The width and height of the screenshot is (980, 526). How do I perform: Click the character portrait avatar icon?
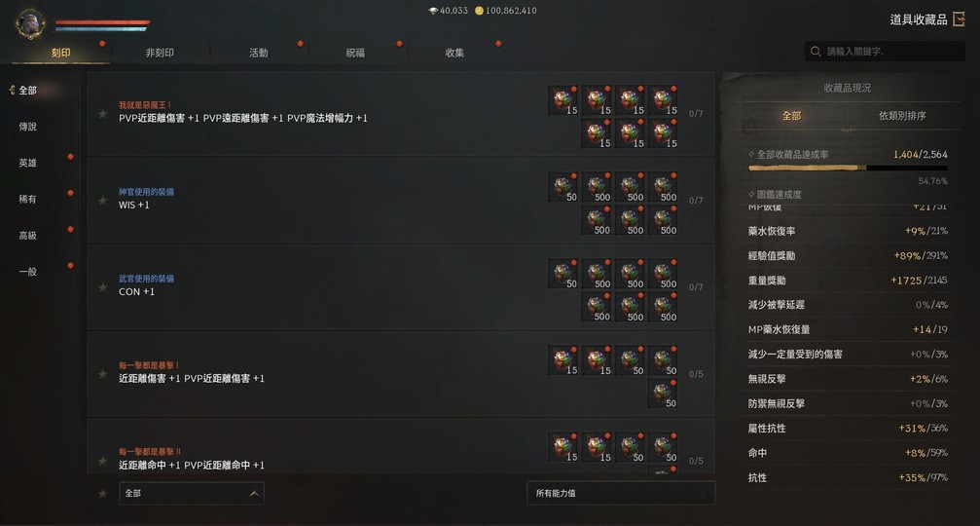point(29,23)
